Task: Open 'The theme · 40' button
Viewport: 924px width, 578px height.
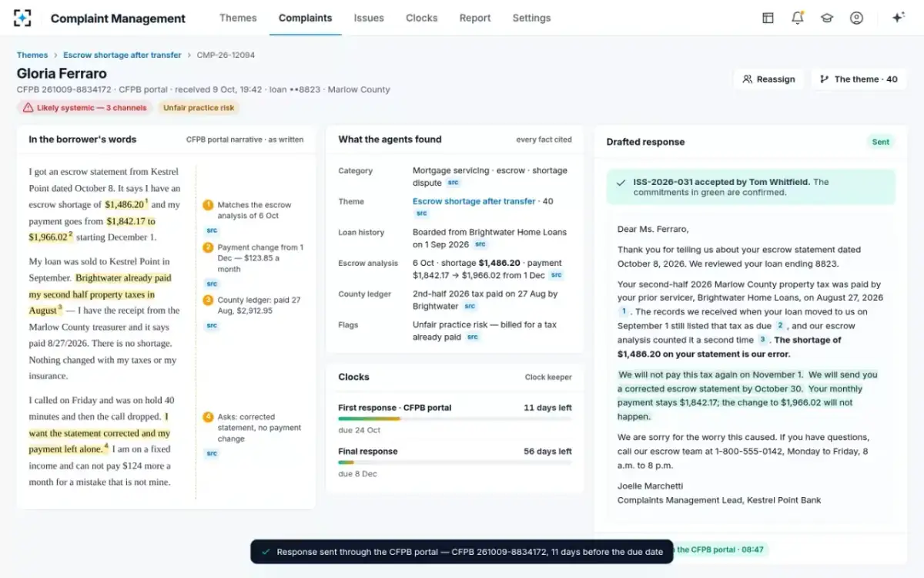Action: click(859, 79)
